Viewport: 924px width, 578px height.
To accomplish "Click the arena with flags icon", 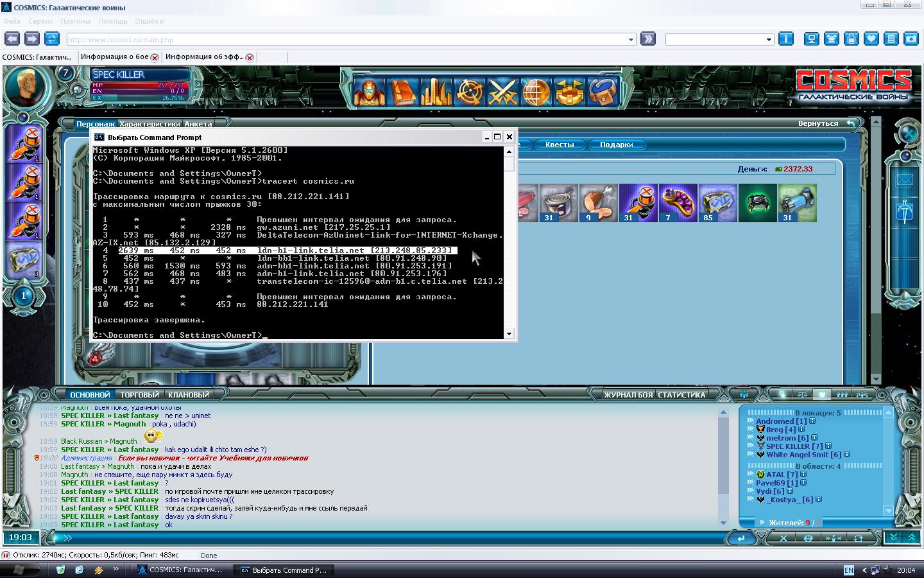I will coord(569,92).
